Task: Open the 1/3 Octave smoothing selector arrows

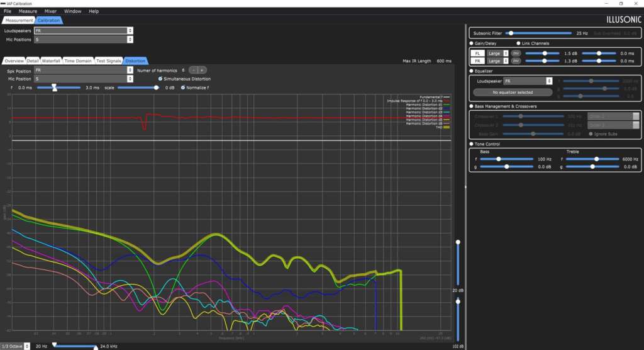Action: pos(27,346)
